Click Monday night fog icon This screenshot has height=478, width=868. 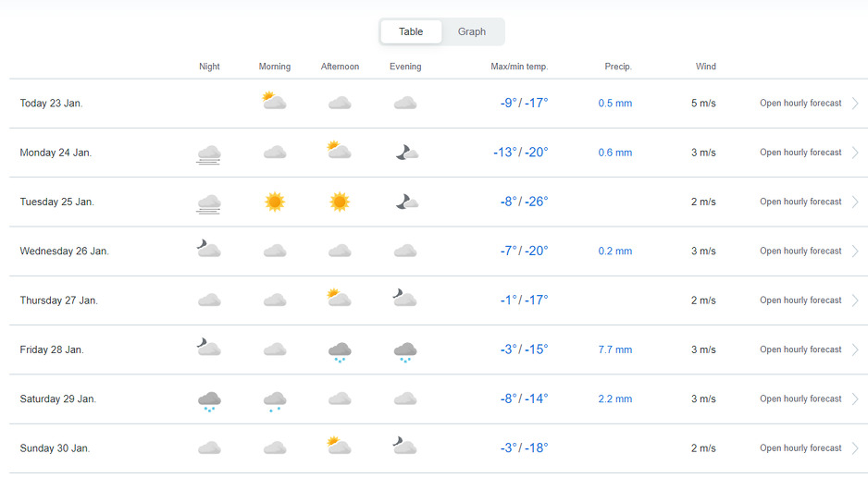209,153
